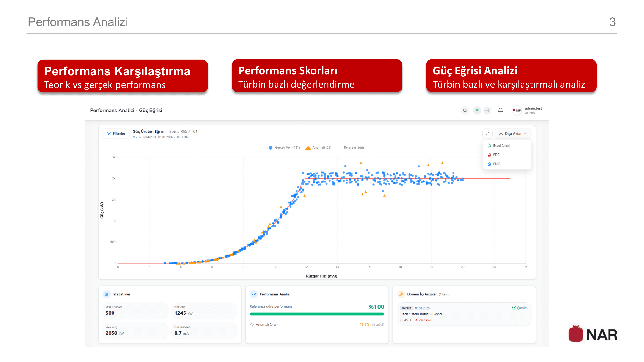Click the Dönem İçi Arızalar wrench icon
This screenshot has width=644, height=362.
pyautogui.click(x=401, y=294)
